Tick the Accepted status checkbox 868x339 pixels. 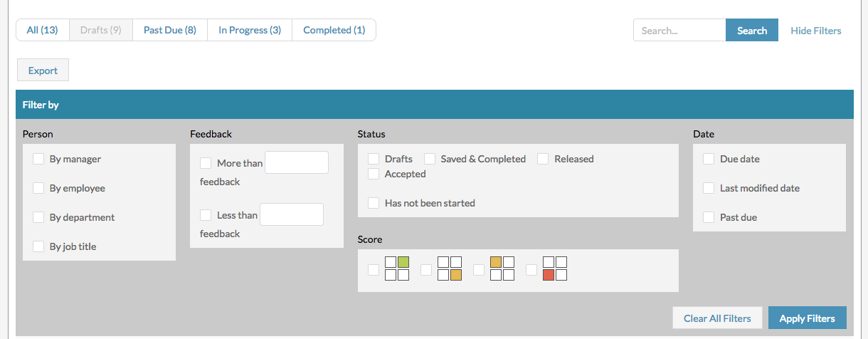tap(374, 174)
